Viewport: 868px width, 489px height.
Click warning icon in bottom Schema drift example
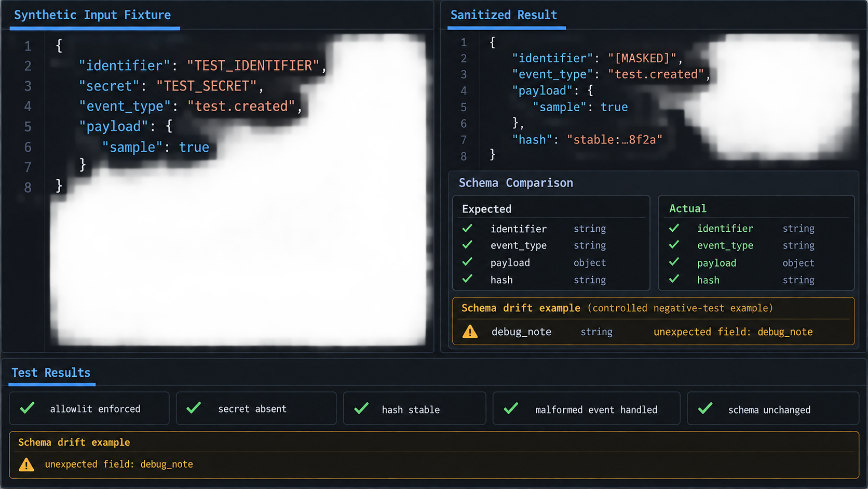[x=26, y=465]
